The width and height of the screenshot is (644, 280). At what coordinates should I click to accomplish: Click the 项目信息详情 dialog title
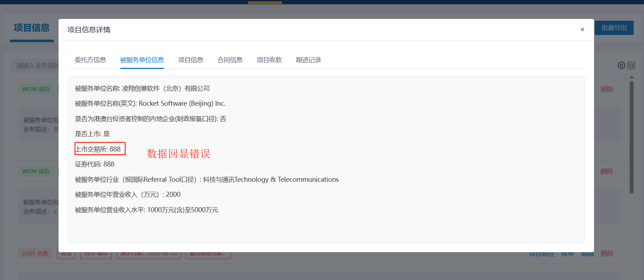tap(89, 30)
